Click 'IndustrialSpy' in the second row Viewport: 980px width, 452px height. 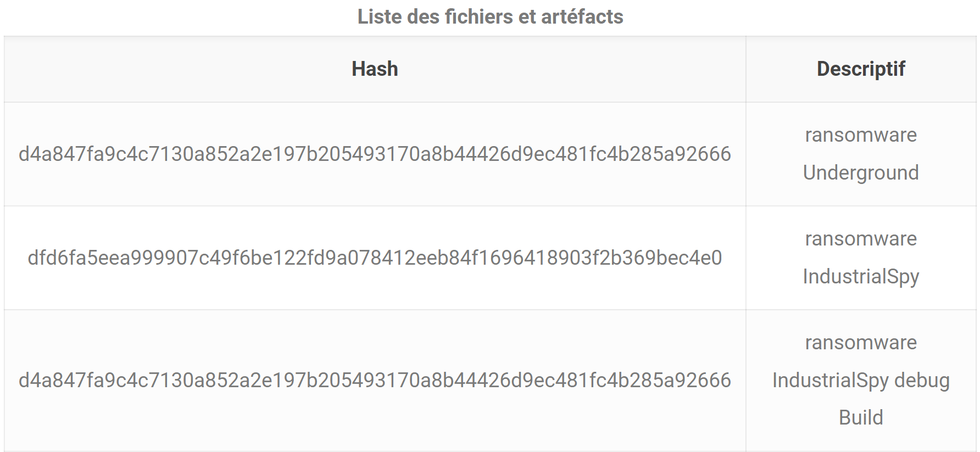pos(861,277)
